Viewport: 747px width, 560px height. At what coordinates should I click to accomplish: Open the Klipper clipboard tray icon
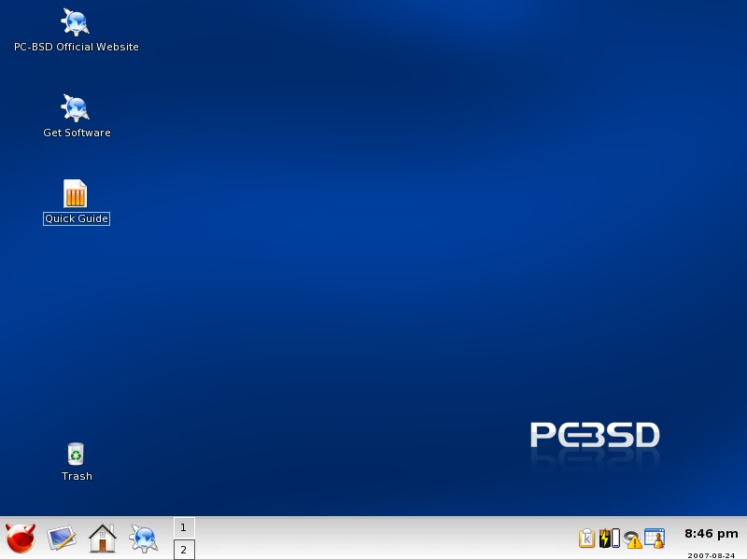[x=586, y=539]
